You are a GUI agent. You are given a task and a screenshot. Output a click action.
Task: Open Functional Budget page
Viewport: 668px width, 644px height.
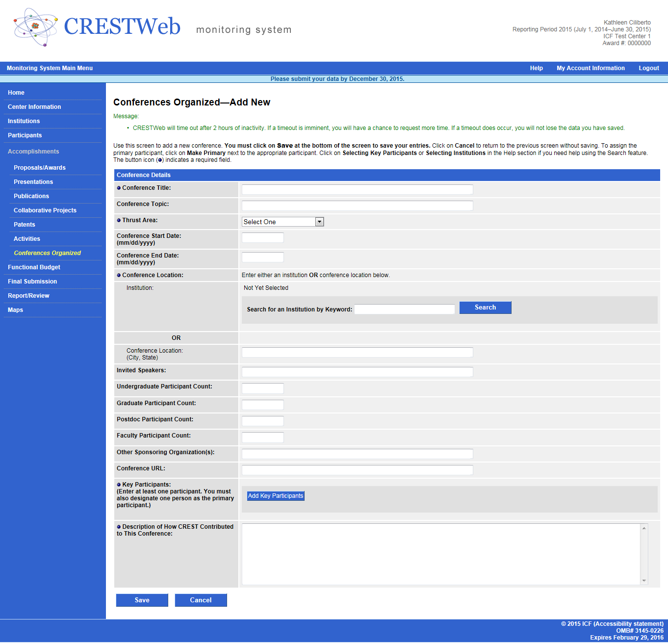tap(34, 267)
